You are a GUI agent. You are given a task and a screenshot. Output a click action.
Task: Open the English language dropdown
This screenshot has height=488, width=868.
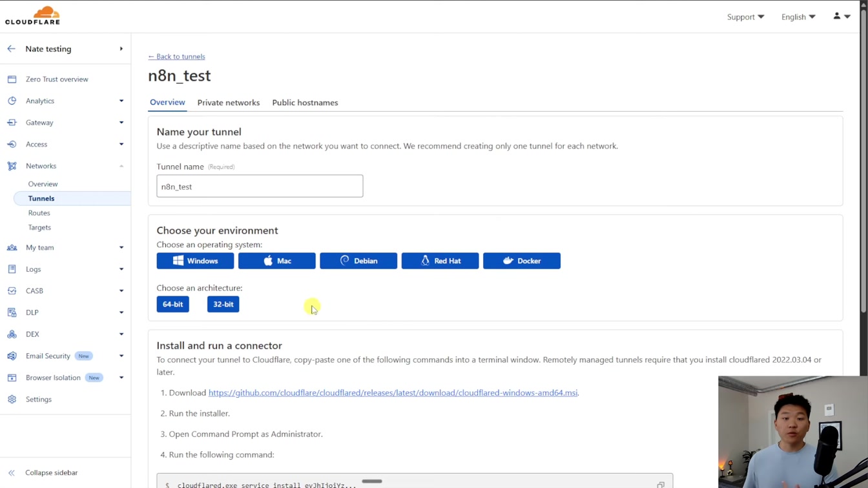798,17
